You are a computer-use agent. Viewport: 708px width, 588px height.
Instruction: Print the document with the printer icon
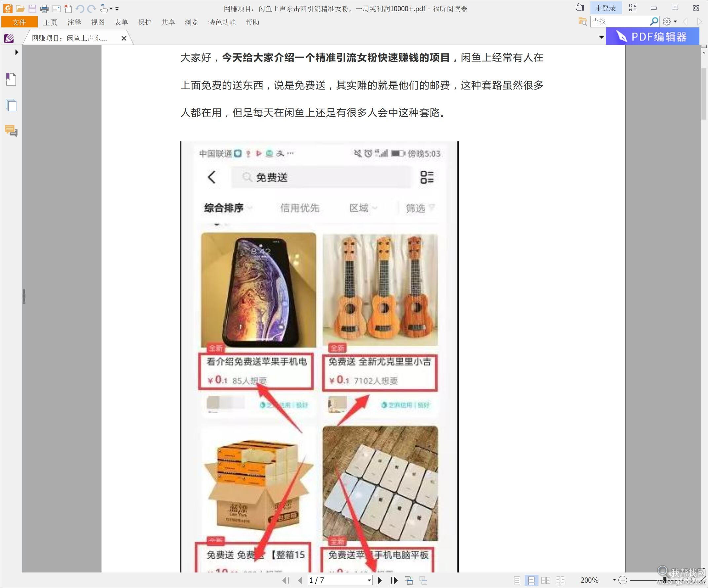coord(44,9)
